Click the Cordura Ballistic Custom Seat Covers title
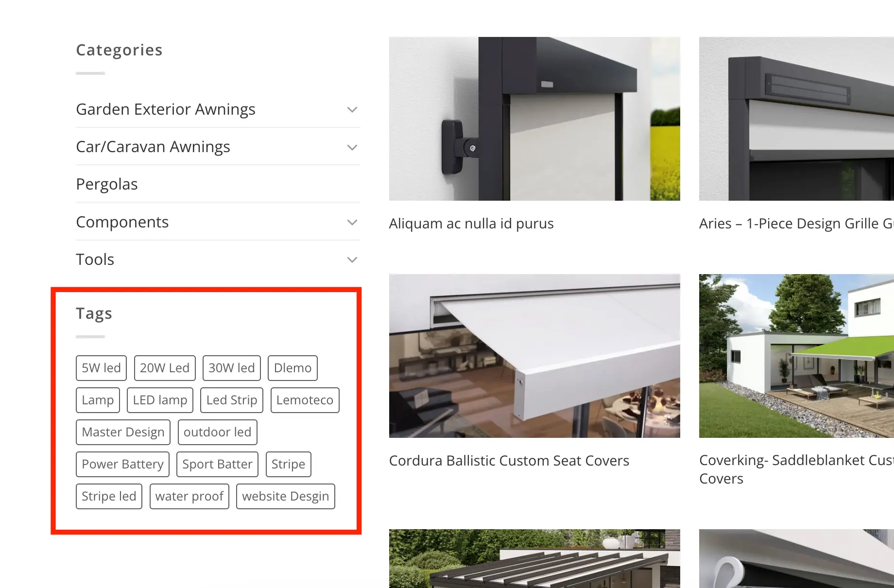 (509, 461)
